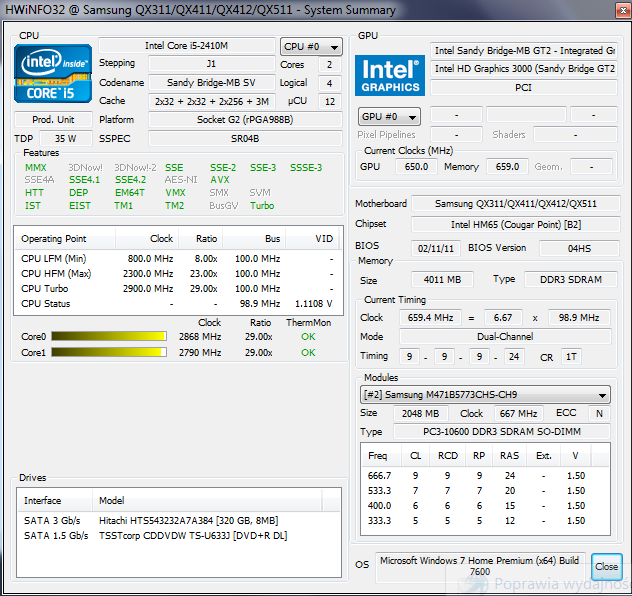Screen dimensions: 632x596
Task: Click the Intel Sandy Bridge-MB GT2 field
Action: point(524,50)
